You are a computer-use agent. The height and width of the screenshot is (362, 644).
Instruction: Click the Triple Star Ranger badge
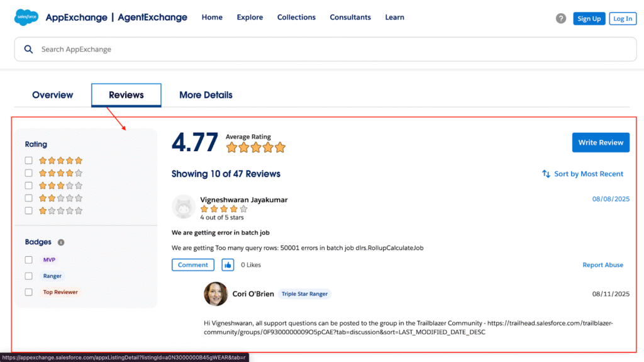(304, 294)
